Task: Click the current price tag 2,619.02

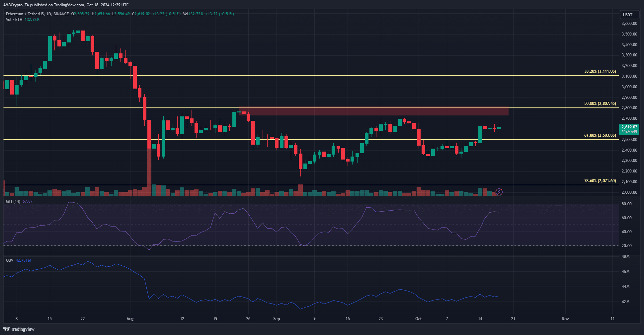Action: pos(629,129)
